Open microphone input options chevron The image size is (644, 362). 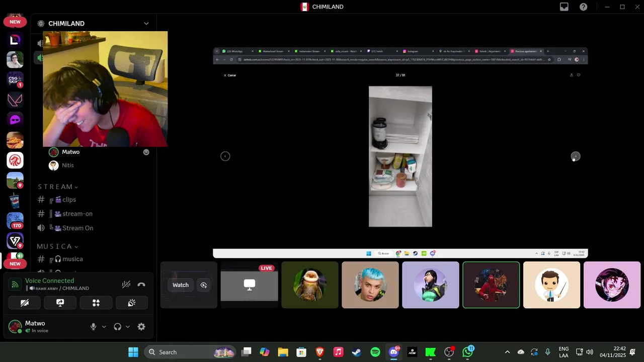[104, 327]
